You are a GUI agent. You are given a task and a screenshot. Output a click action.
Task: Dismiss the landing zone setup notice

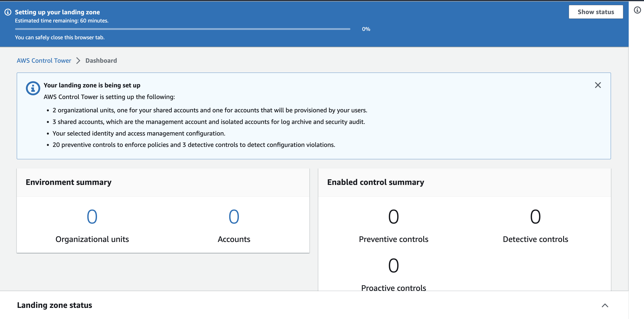tap(598, 85)
